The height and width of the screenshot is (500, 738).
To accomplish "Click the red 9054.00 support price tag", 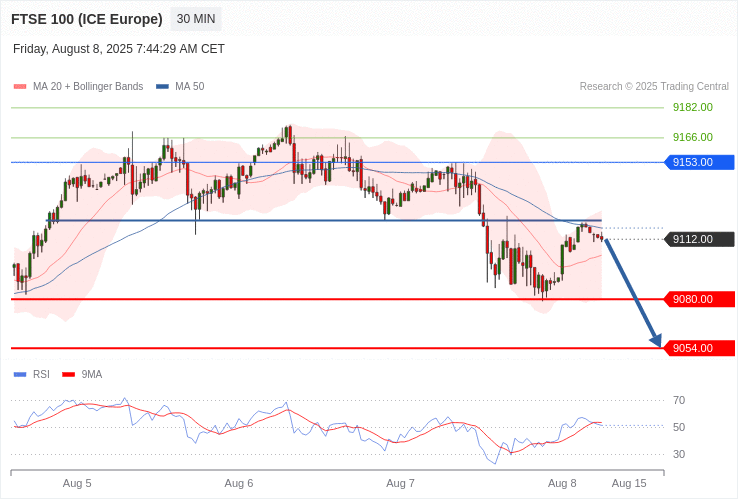I will tap(699, 348).
